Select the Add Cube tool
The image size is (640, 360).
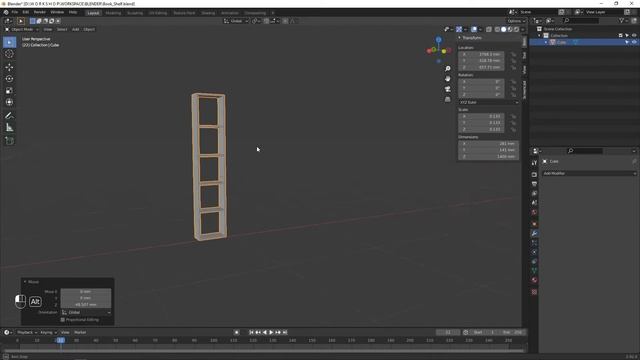9,141
